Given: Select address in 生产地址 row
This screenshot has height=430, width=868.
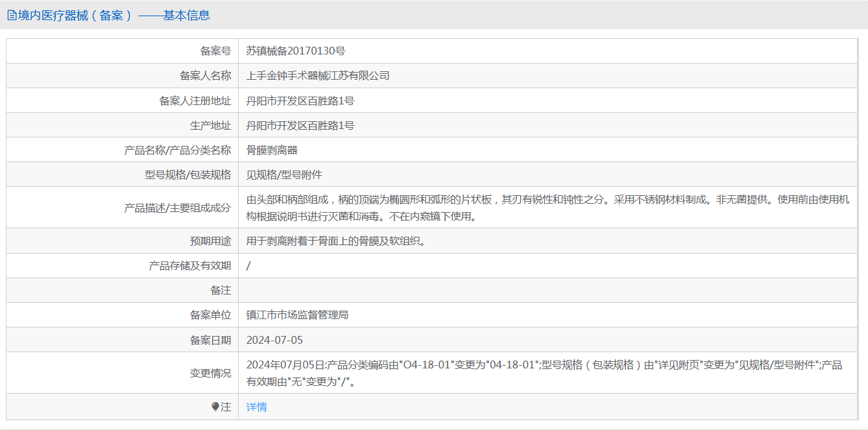Looking at the screenshot, I should [x=300, y=125].
